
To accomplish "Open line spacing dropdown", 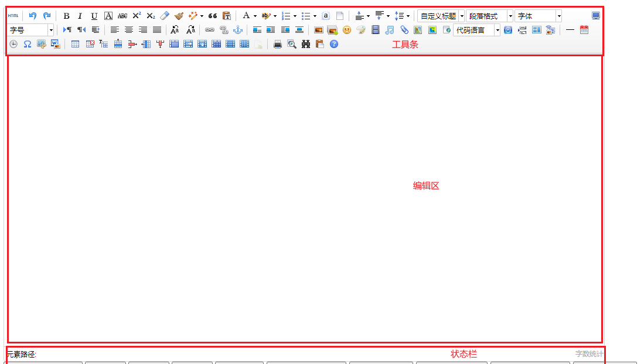I will click(x=408, y=16).
